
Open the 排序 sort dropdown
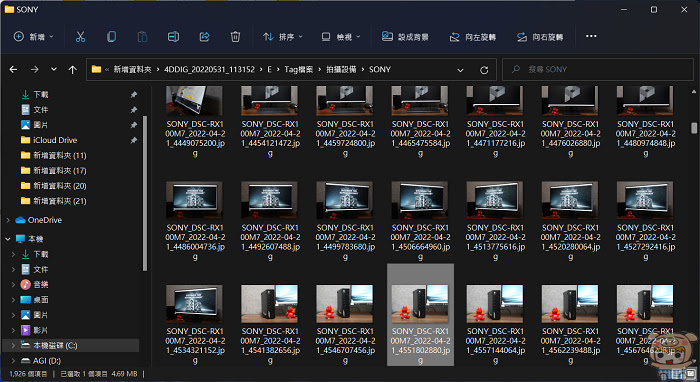tap(283, 37)
